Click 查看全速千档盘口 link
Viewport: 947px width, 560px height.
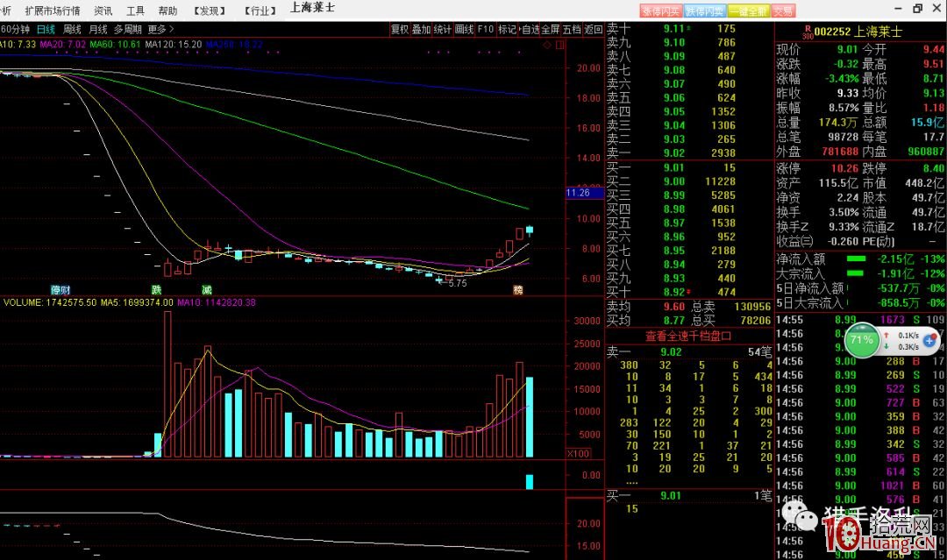coord(688,336)
